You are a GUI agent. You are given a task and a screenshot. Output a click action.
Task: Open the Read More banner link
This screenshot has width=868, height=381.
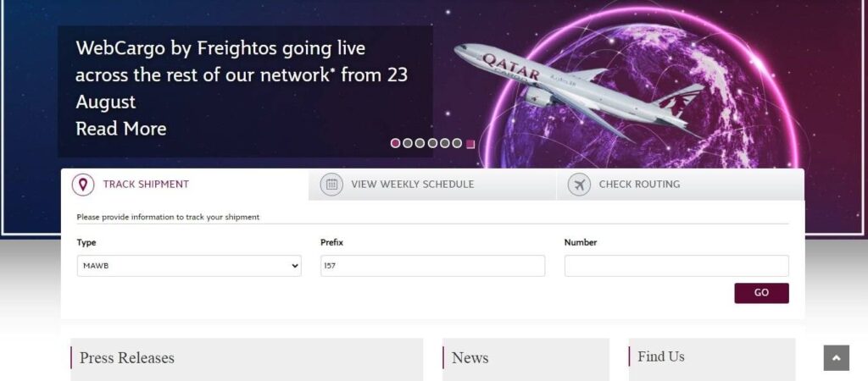(x=121, y=129)
